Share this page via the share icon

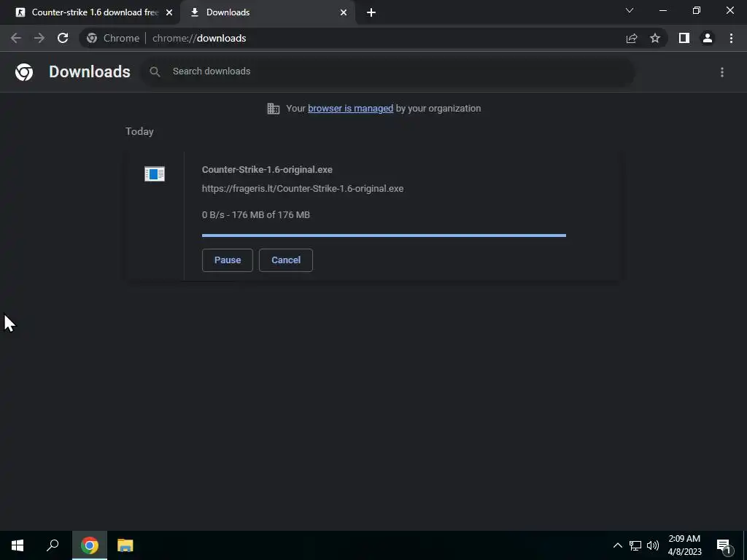pyautogui.click(x=632, y=38)
